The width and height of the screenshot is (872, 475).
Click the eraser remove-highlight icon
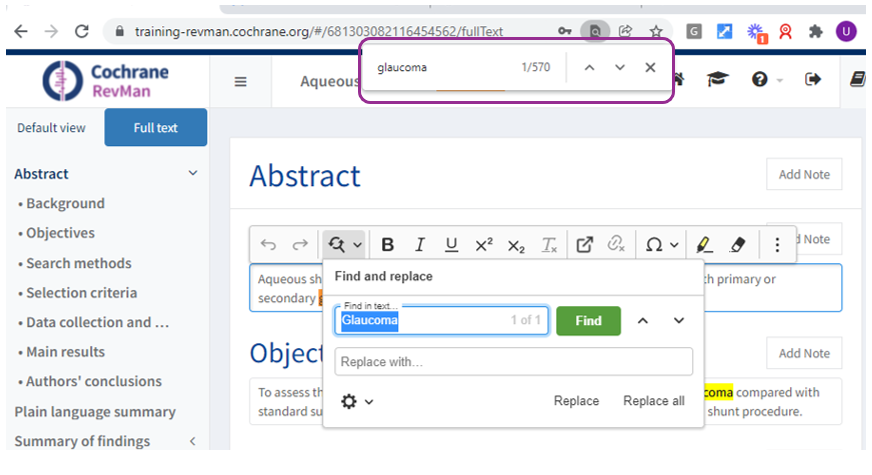(738, 245)
